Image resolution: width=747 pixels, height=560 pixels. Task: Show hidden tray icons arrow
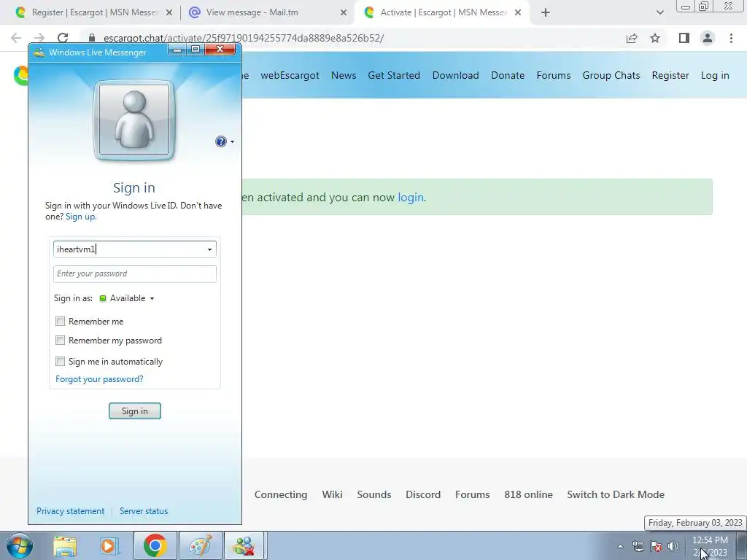pyautogui.click(x=620, y=546)
